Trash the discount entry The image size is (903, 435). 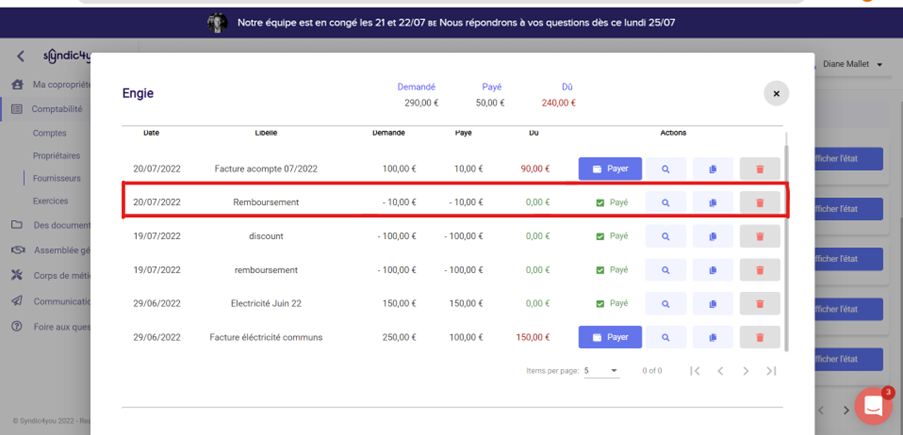coord(760,236)
